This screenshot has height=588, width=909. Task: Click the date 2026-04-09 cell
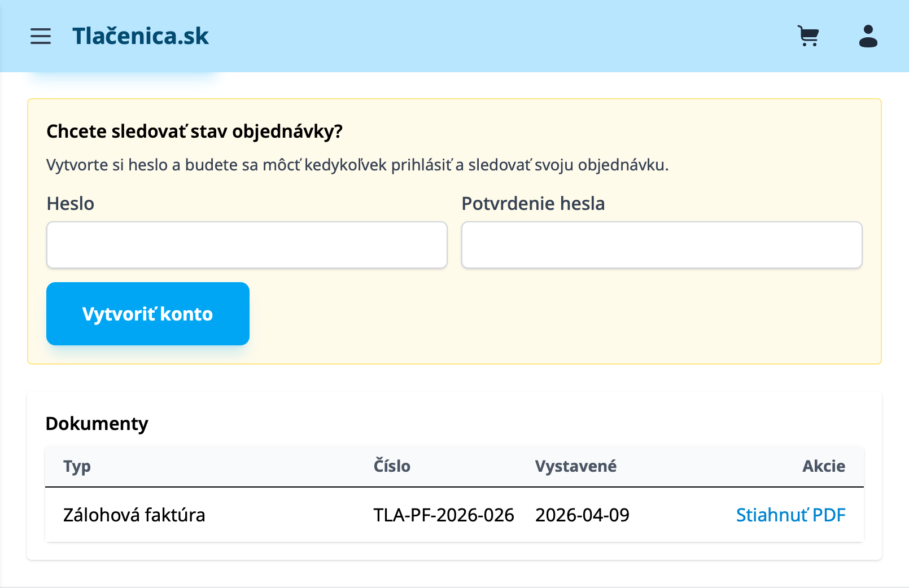(582, 515)
